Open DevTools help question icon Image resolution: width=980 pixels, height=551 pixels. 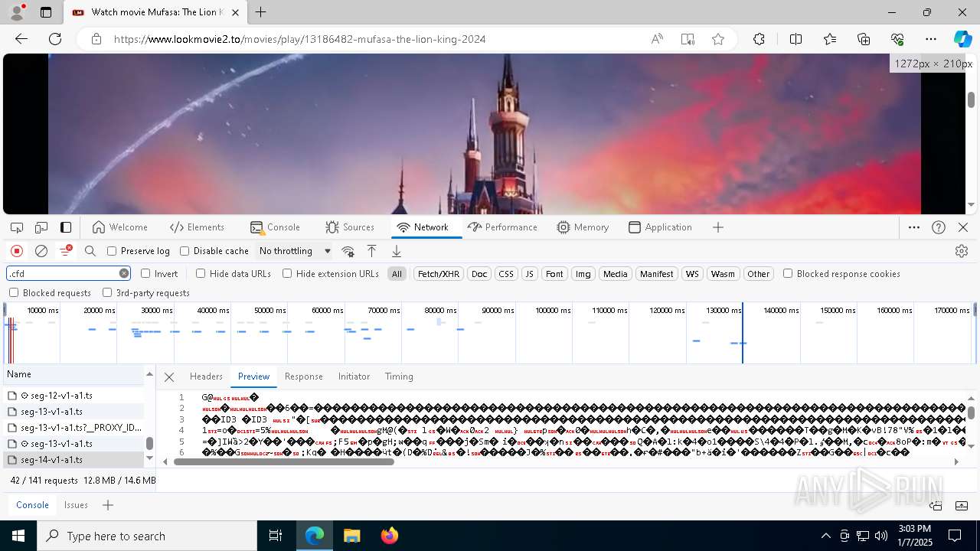(939, 227)
